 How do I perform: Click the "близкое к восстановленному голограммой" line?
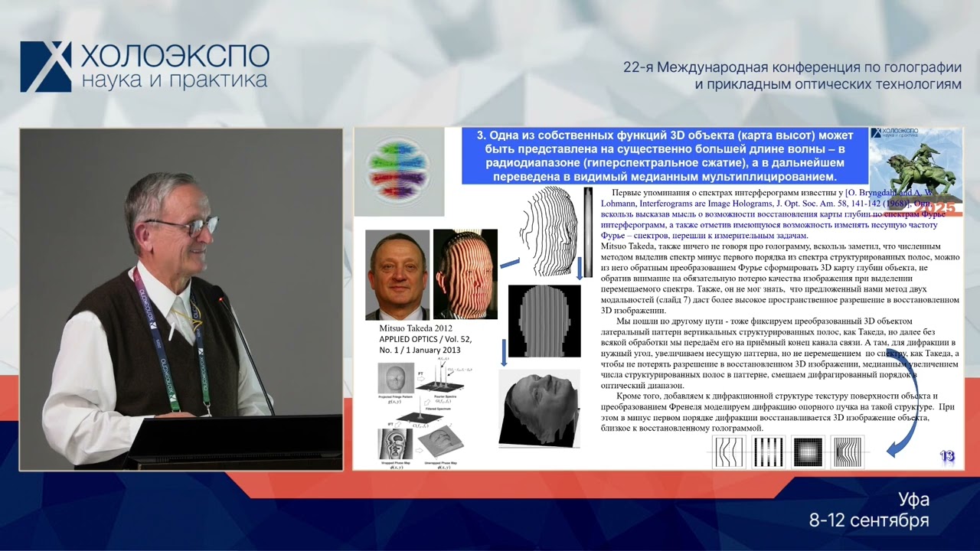(682, 429)
